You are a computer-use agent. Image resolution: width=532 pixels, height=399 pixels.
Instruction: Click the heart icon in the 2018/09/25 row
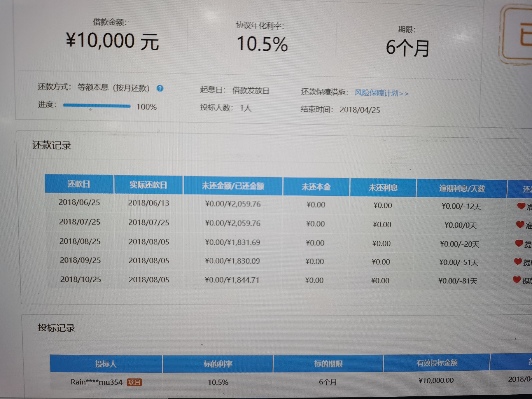518,261
